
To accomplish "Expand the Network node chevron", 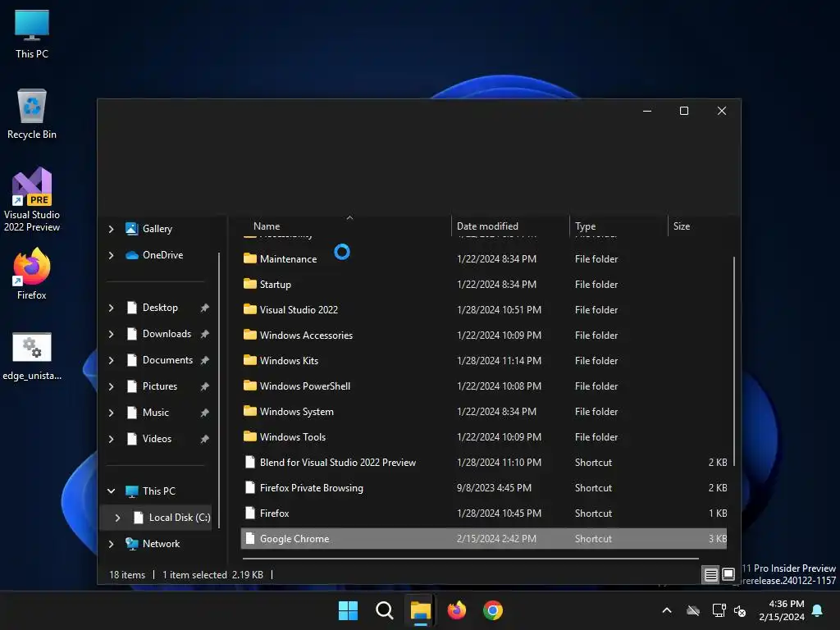I will [111, 544].
